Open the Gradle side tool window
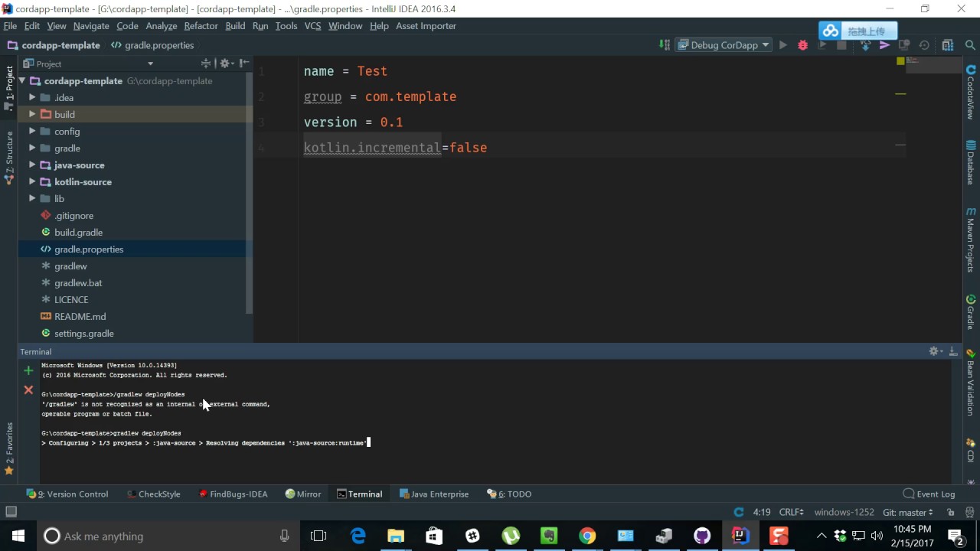This screenshot has height=551, width=980. [x=971, y=311]
